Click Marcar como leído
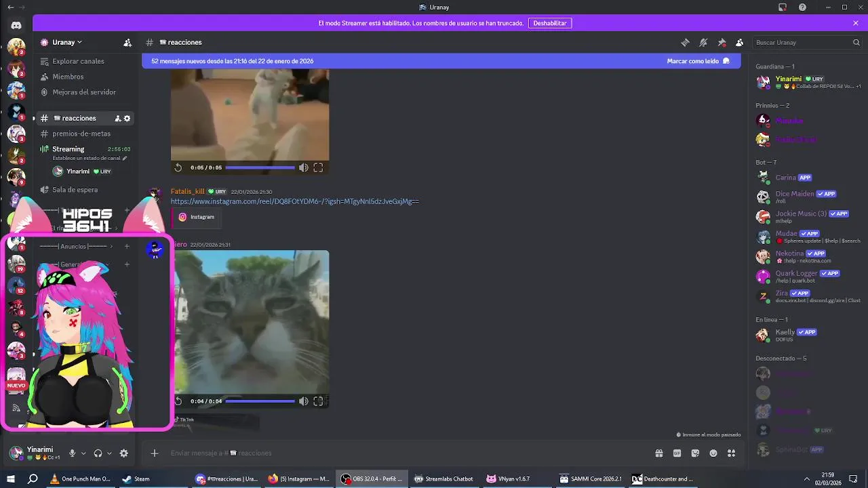This screenshot has height=488, width=868. tap(698, 61)
